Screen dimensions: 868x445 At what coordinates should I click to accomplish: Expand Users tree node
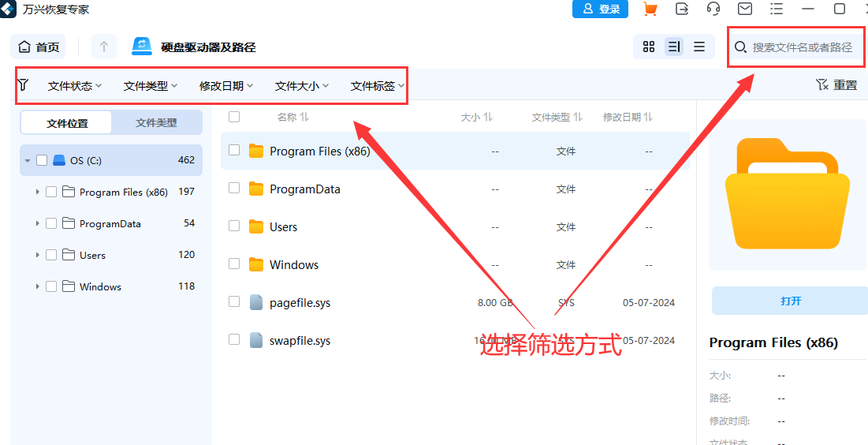37,255
